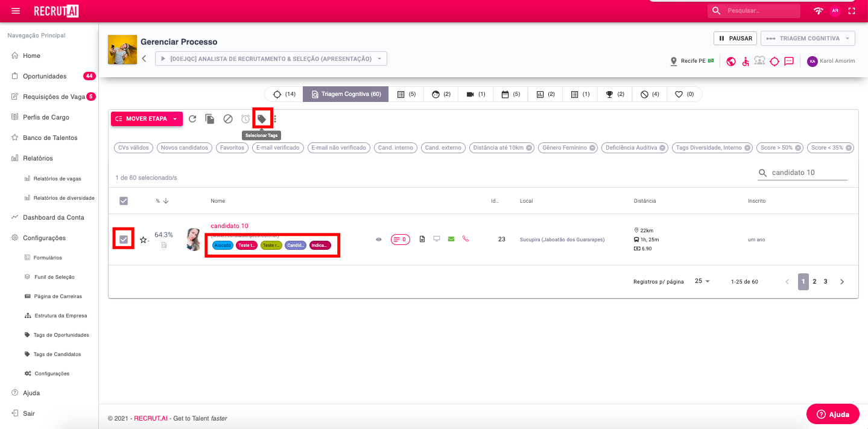Click the PAUSAR button
This screenshot has width=868, height=429.
[x=735, y=38]
